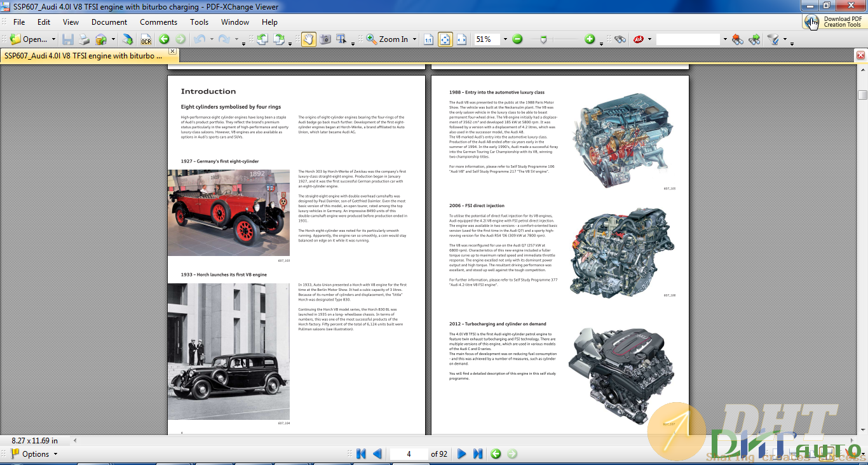Rotate view clockwise
868x465 pixels.
tap(279, 39)
